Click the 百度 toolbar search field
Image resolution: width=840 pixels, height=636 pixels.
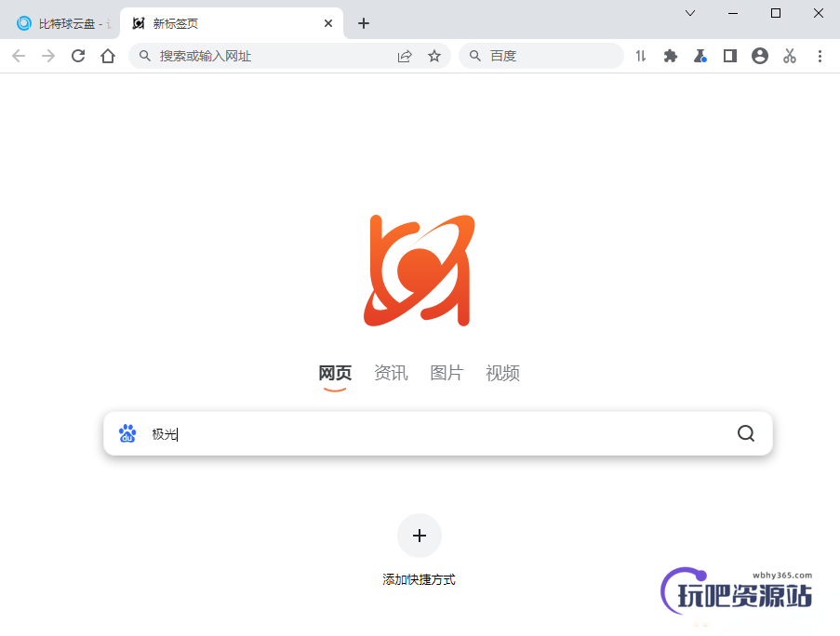coord(541,56)
